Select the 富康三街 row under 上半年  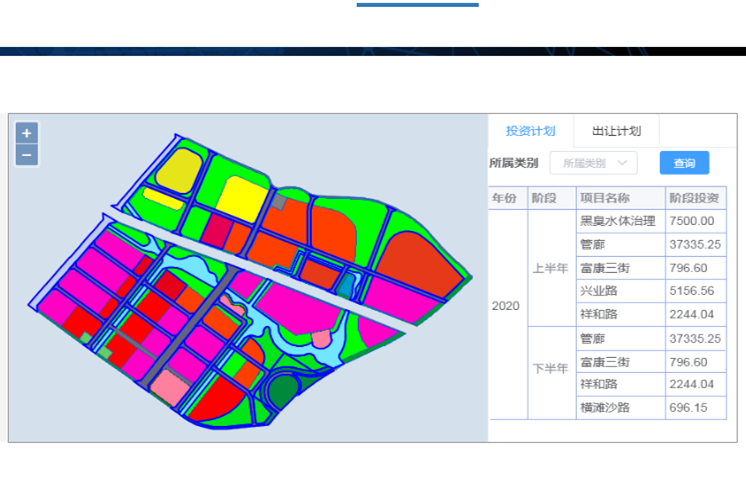click(x=651, y=268)
